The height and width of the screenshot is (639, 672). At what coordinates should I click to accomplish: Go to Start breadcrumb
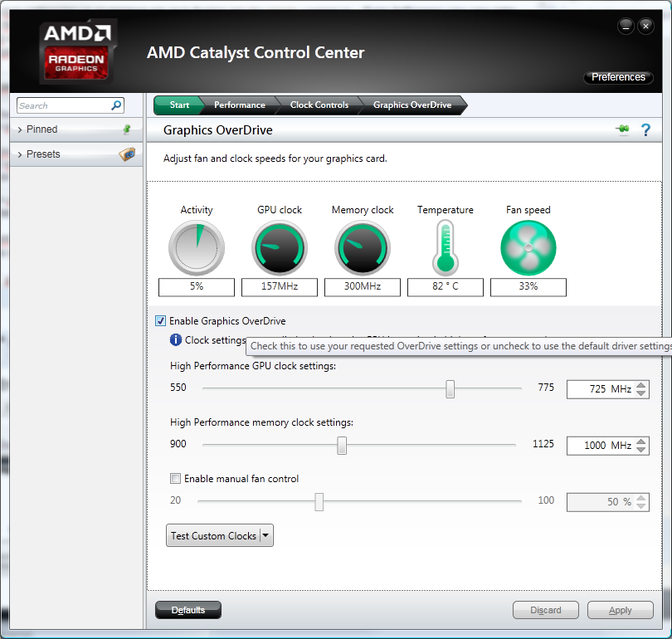(x=179, y=105)
